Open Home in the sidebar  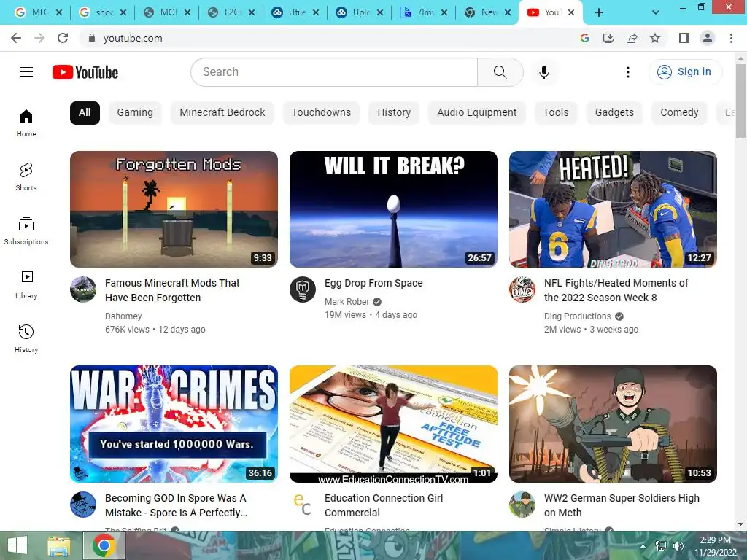26,123
